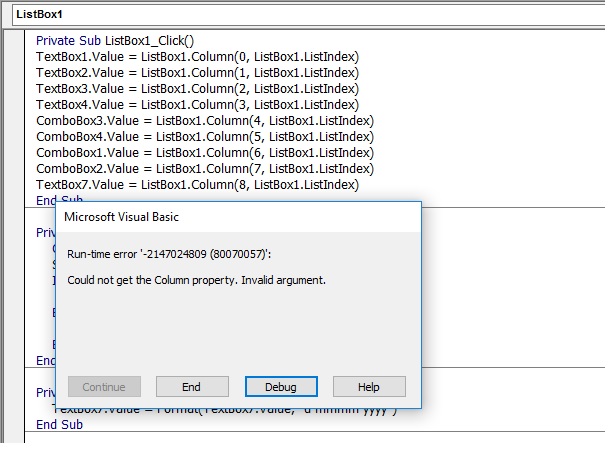This screenshot has height=474, width=608.
Task: Open Help for the run-time error
Action: [x=369, y=387]
